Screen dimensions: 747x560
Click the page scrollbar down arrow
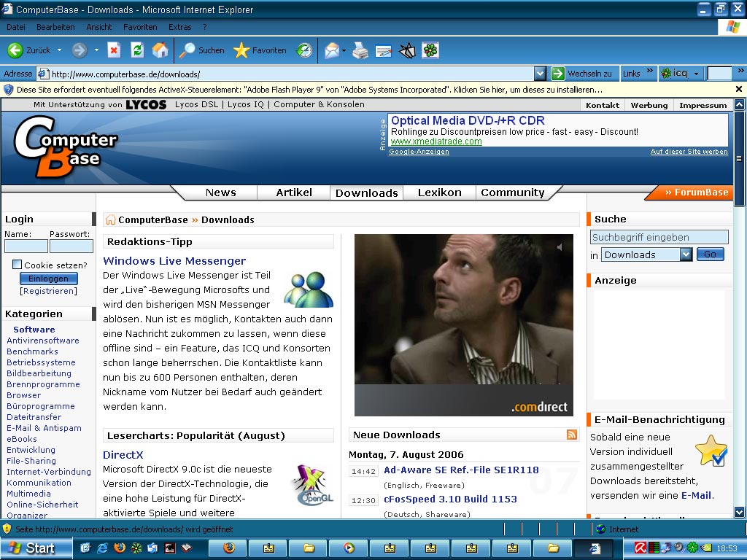click(x=740, y=513)
